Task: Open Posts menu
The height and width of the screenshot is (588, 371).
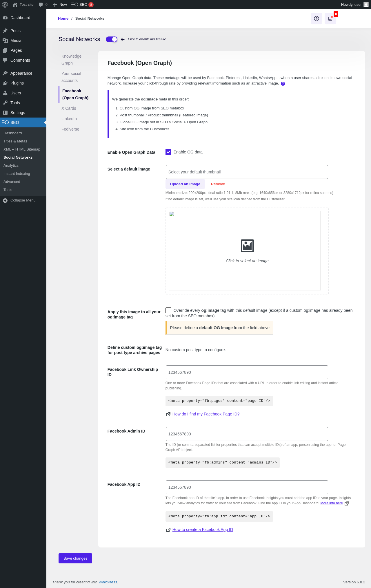Action: click(23, 31)
